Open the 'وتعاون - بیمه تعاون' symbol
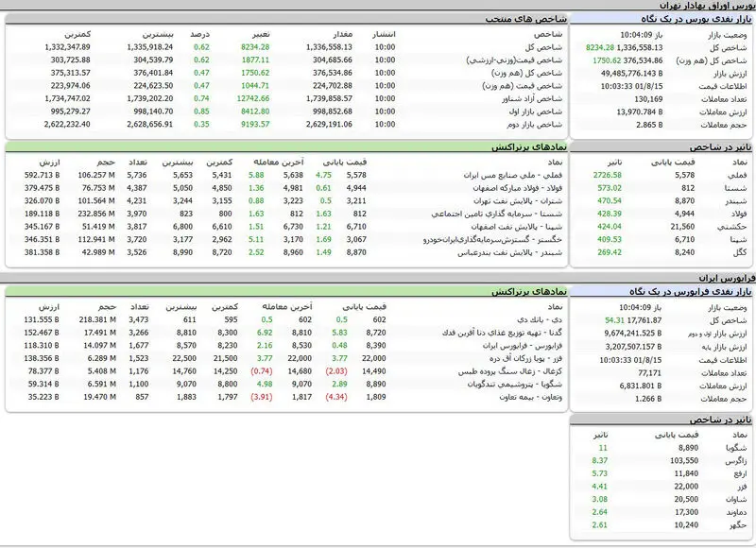Viewport: 756px width, 549px height. point(530,397)
